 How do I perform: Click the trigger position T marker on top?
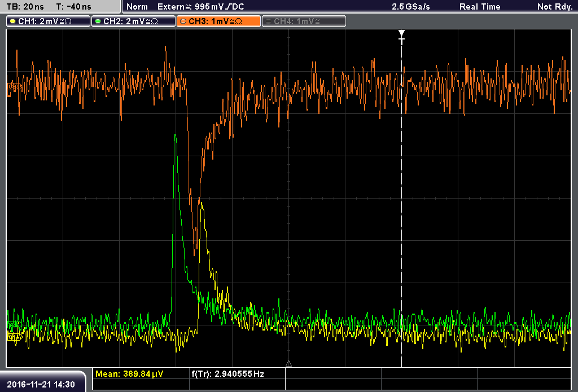click(x=401, y=37)
